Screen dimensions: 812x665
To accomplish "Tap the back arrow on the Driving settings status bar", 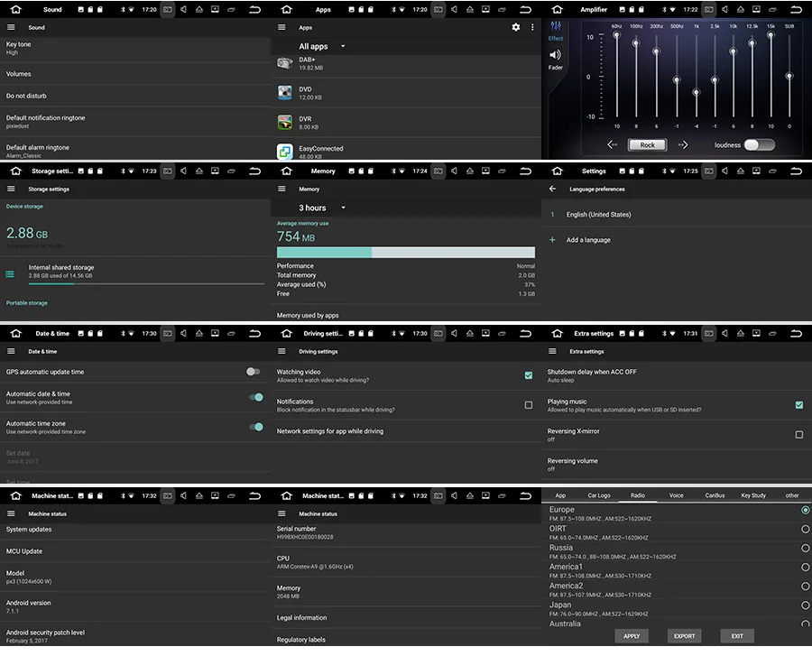I will 526,334.
